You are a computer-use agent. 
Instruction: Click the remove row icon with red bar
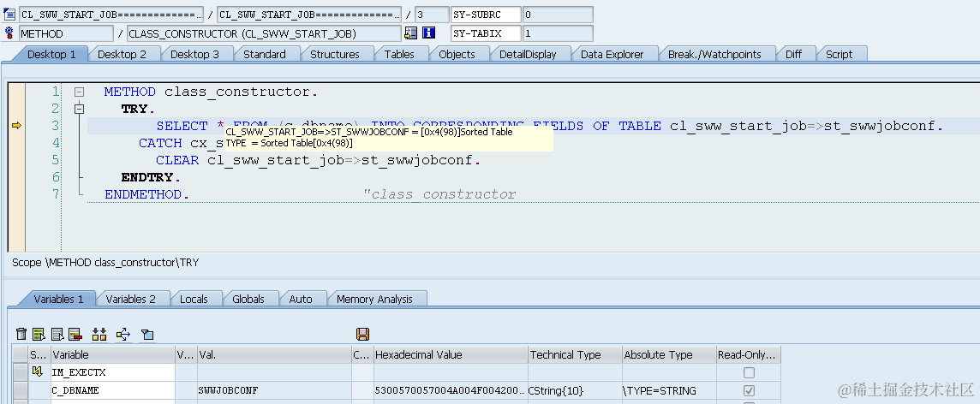point(75,334)
